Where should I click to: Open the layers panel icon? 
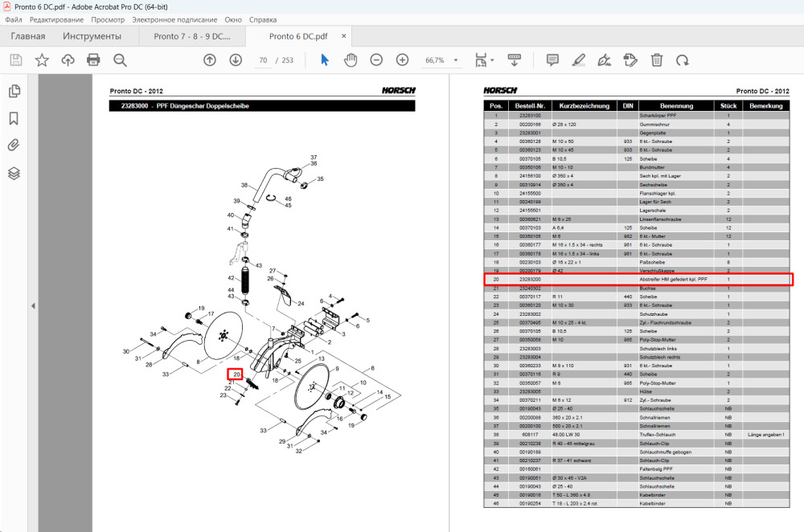(14, 174)
